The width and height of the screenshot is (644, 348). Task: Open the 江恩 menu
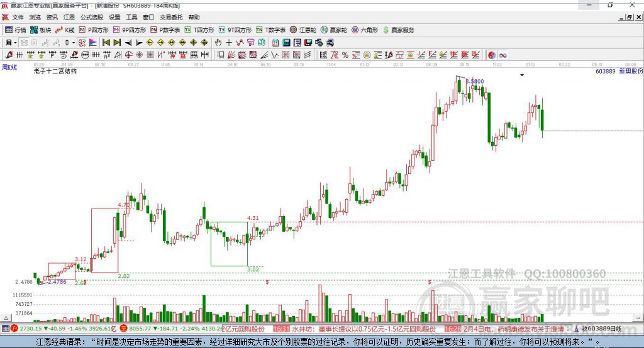pos(69,17)
